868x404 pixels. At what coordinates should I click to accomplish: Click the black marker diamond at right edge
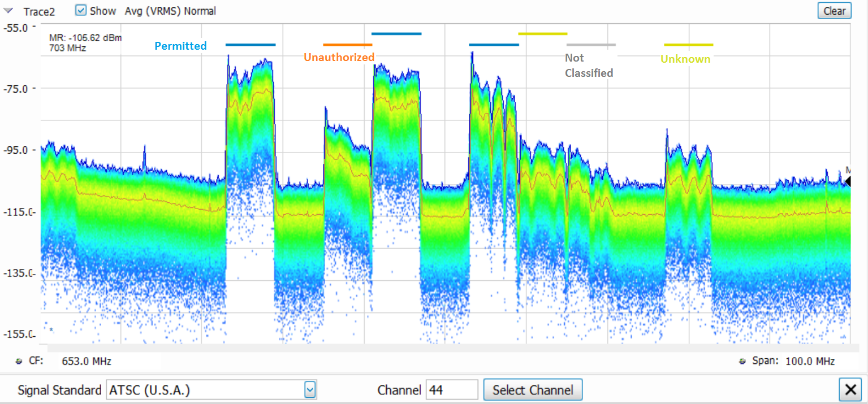pos(847,181)
